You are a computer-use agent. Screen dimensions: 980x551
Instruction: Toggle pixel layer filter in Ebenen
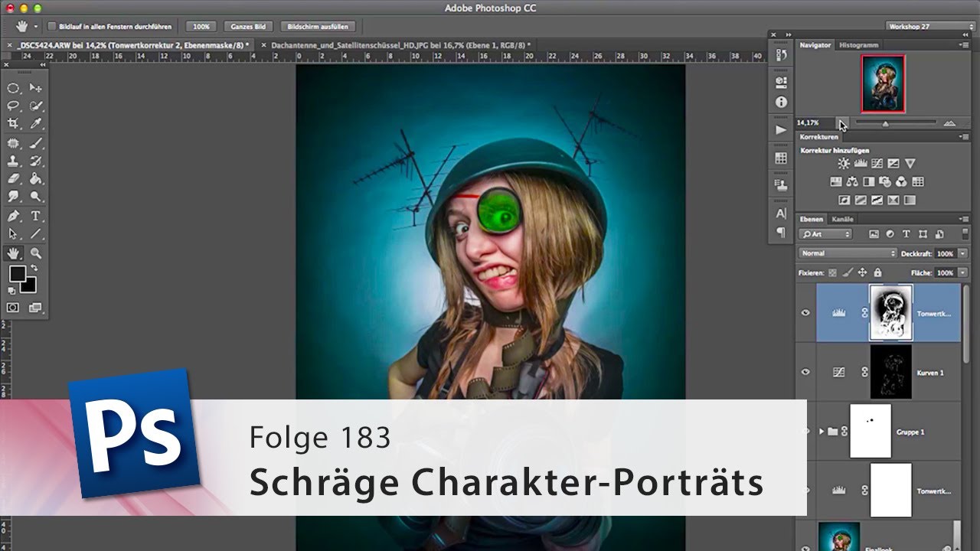[874, 234]
